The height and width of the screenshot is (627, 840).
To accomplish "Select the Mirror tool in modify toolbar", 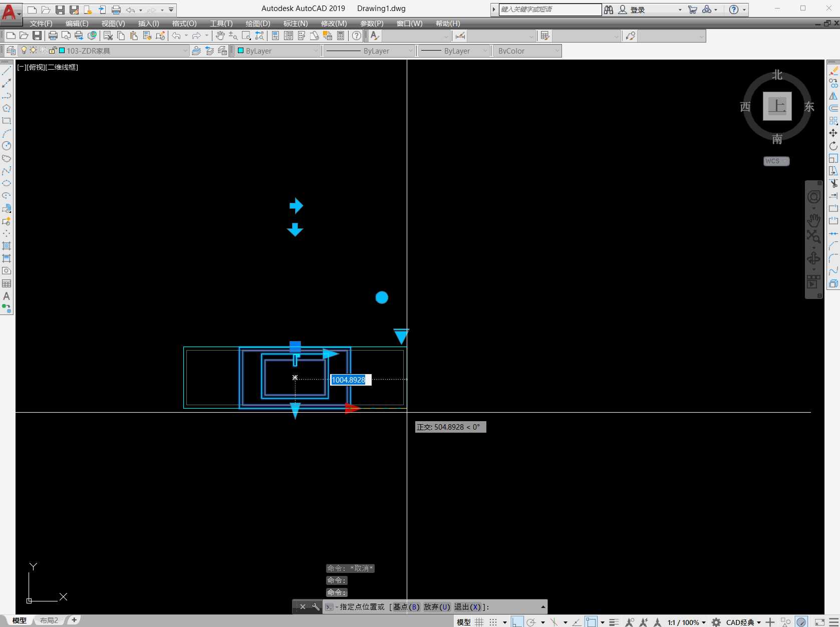I will click(833, 96).
